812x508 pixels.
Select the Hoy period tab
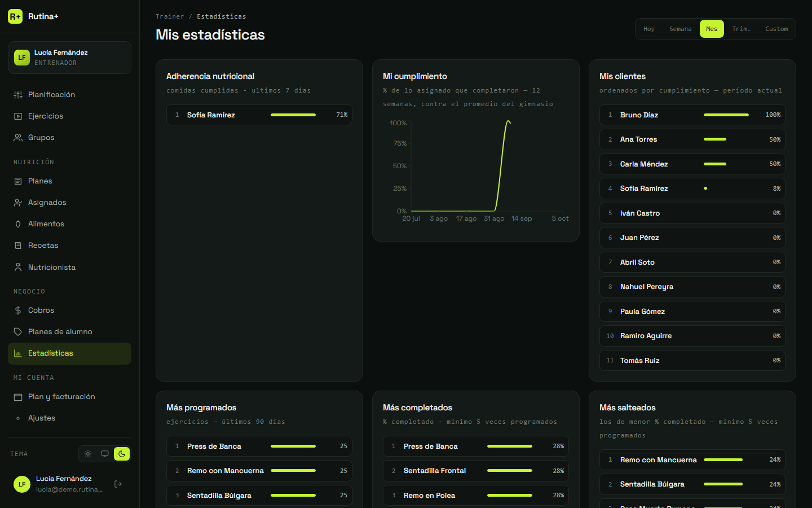(649, 29)
